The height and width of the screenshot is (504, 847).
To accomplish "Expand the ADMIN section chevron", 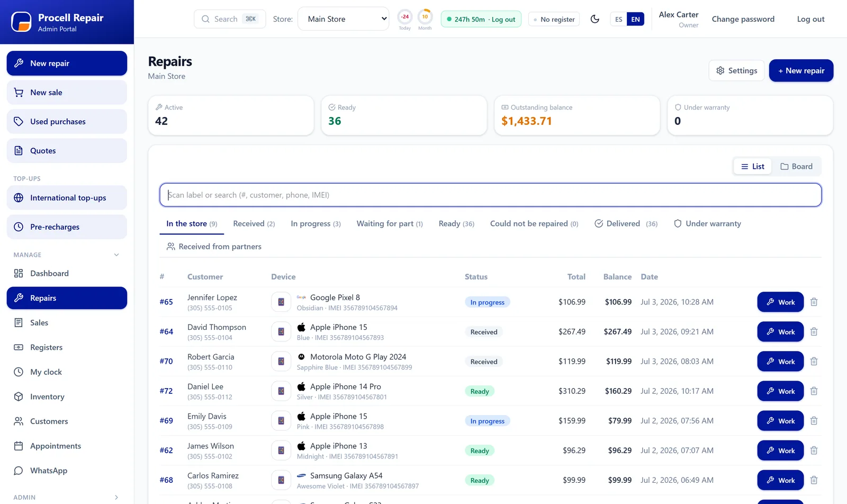I will (116, 497).
